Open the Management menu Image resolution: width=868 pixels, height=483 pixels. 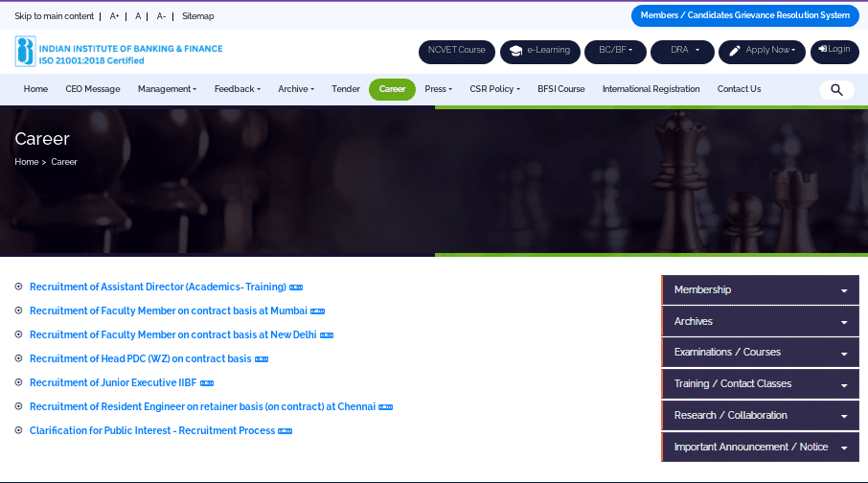coord(167,89)
